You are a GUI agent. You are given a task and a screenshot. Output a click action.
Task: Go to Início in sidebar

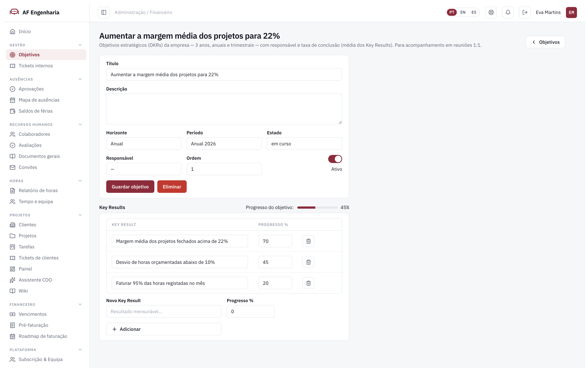coord(46,31)
